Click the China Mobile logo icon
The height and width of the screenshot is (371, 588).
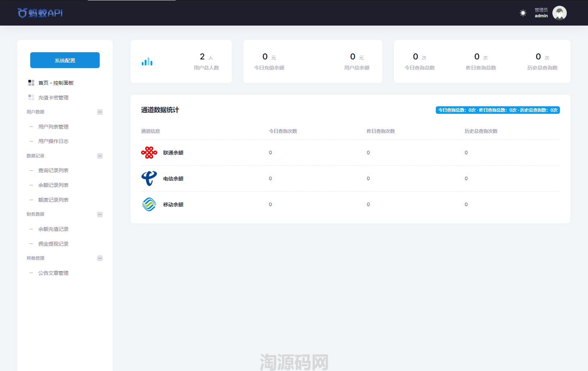pos(149,205)
